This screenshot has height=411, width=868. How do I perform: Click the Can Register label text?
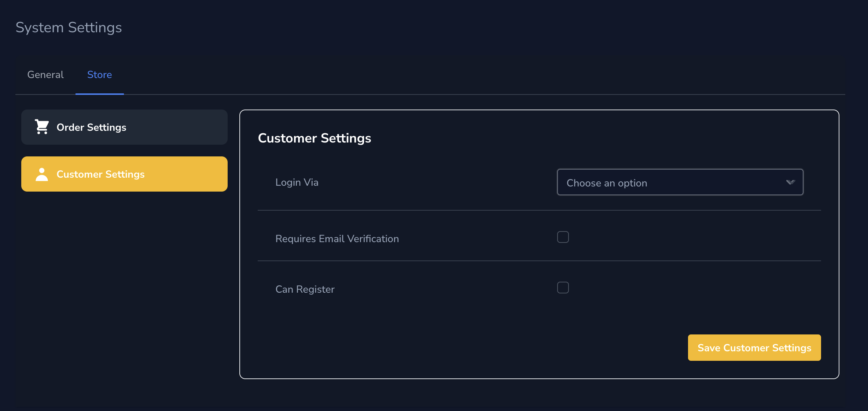tap(305, 289)
